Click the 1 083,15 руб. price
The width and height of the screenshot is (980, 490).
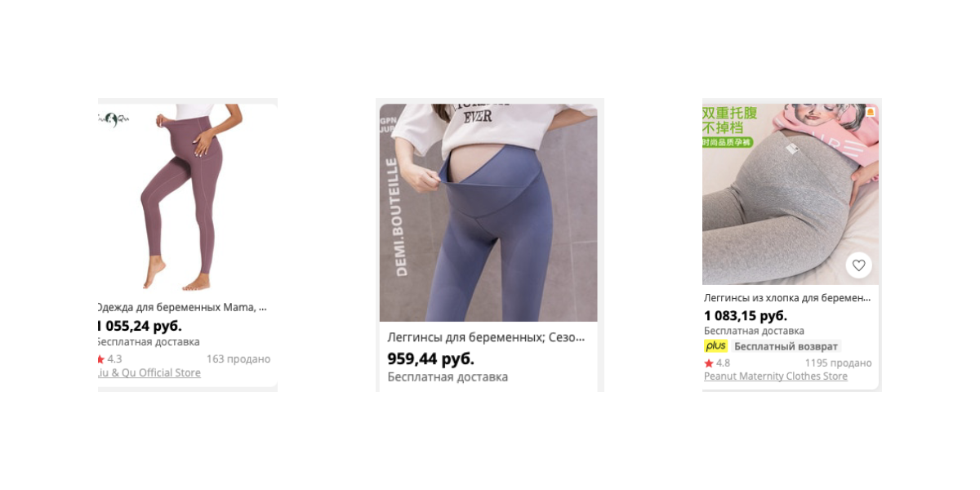coord(745,315)
